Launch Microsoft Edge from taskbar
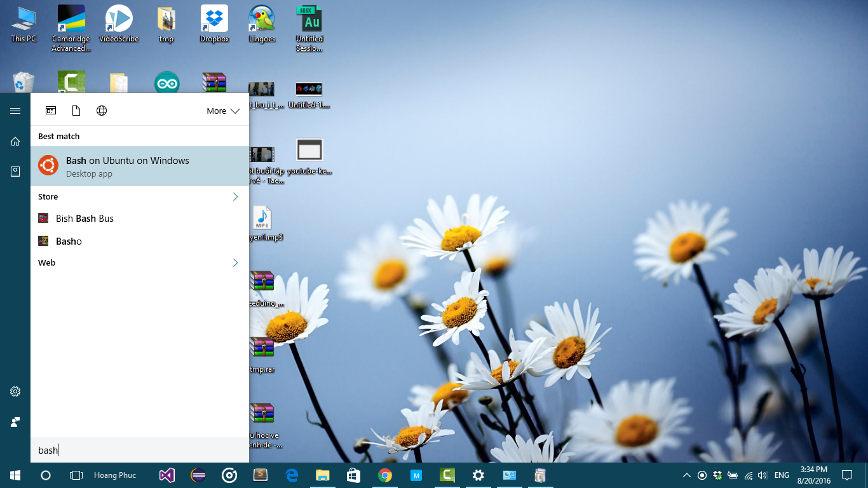Image resolution: width=868 pixels, height=488 pixels. click(x=292, y=475)
